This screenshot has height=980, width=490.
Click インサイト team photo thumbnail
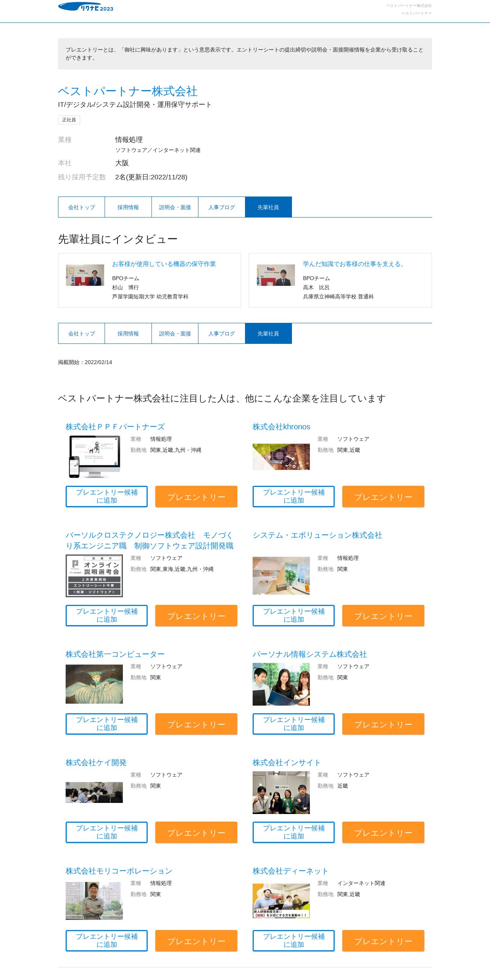pos(281,793)
